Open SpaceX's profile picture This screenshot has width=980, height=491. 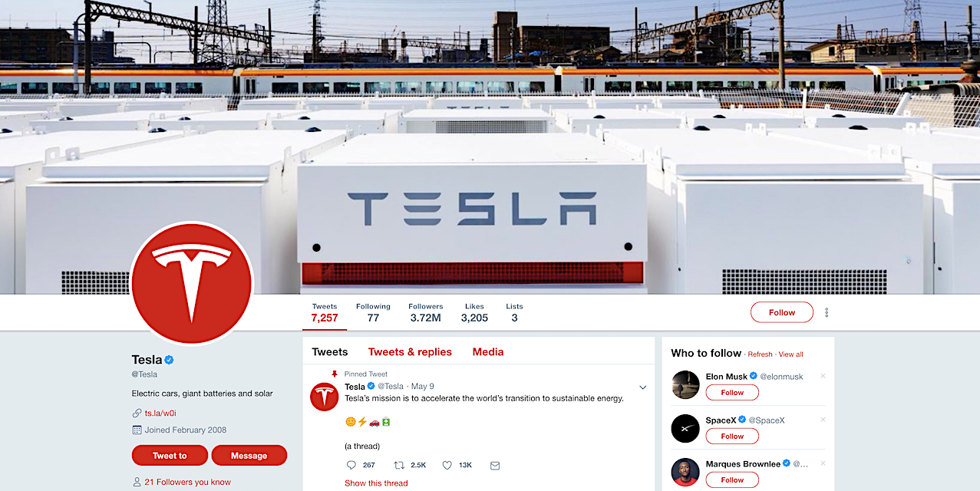click(x=685, y=428)
